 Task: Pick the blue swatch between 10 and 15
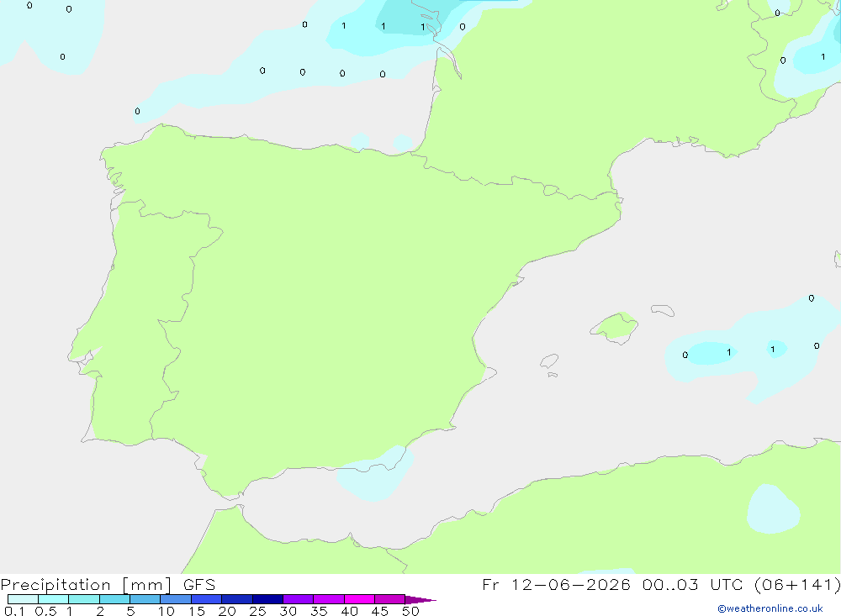coord(176,599)
